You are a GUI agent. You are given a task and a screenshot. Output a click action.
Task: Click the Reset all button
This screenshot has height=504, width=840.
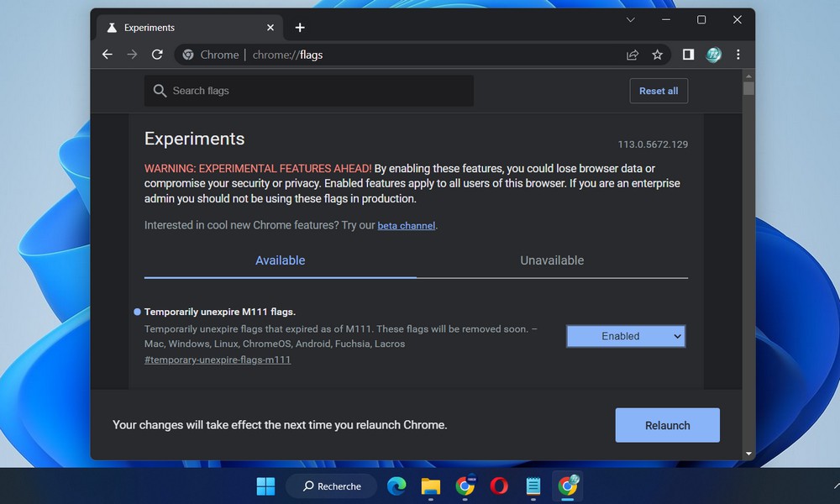tap(659, 91)
